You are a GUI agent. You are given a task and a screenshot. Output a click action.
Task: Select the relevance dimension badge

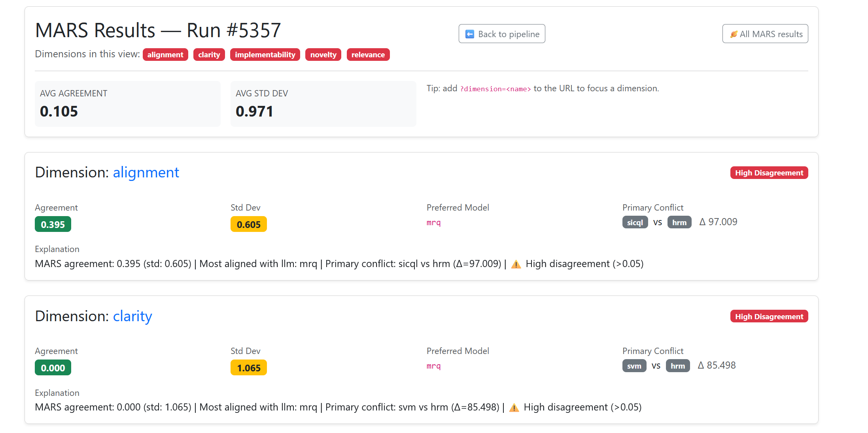[x=368, y=55]
